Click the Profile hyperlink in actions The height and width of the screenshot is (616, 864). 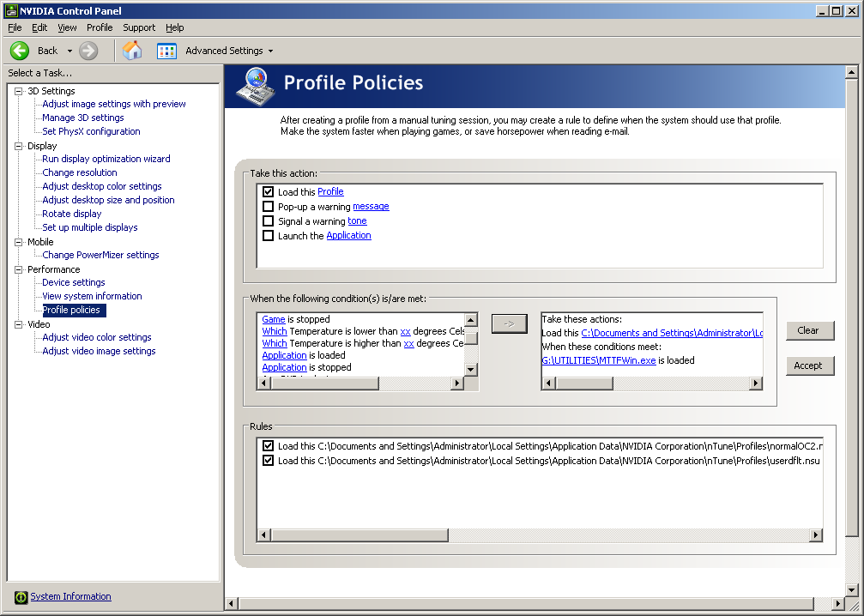330,191
